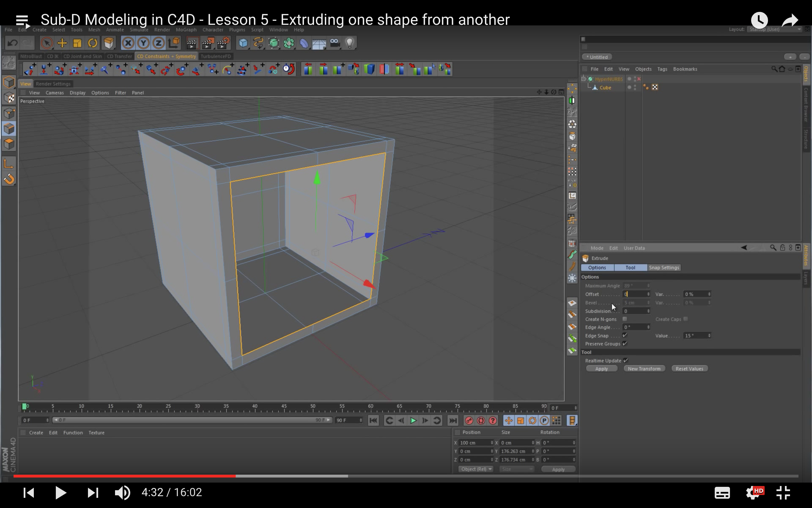Viewport: 812px width, 508px height.
Task: Open the Object (Rel) dropdown
Action: tap(475, 469)
